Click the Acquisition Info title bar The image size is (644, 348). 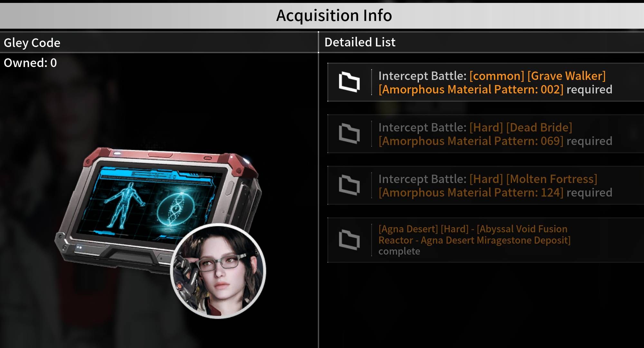pos(322,15)
